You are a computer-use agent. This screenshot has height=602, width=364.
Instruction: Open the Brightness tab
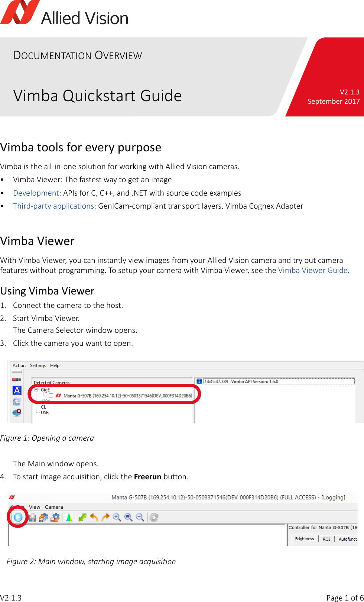pyautogui.click(x=304, y=539)
